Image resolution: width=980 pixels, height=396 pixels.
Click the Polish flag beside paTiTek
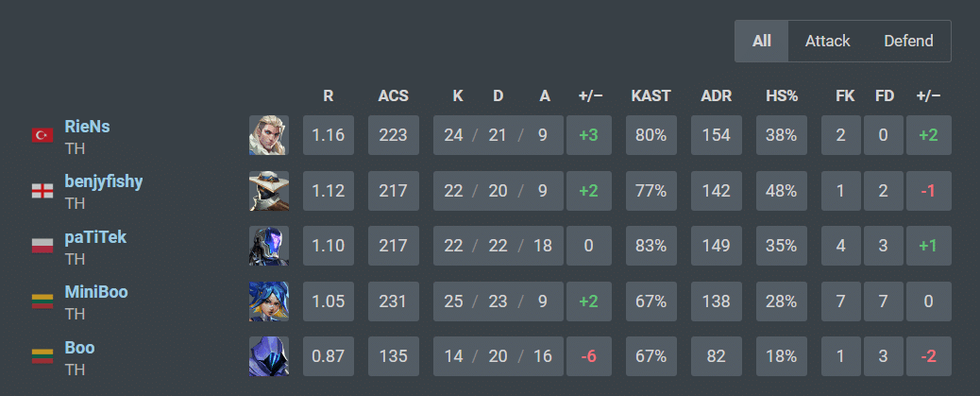tap(42, 246)
